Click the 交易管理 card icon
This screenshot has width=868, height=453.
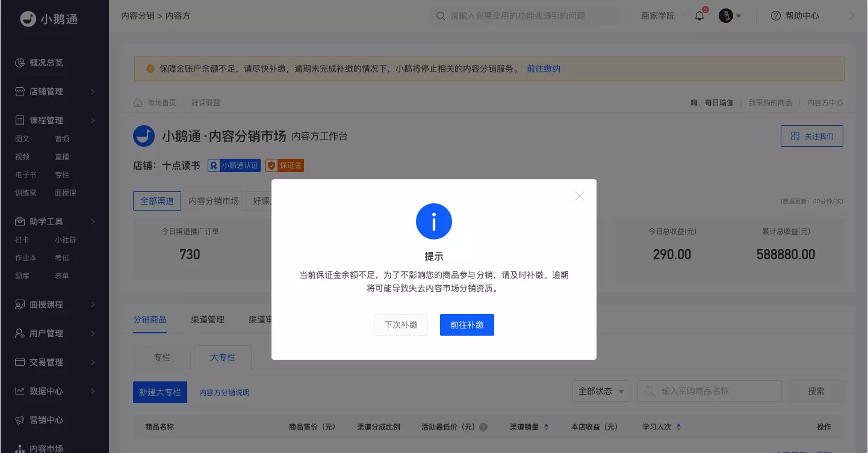point(20,362)
